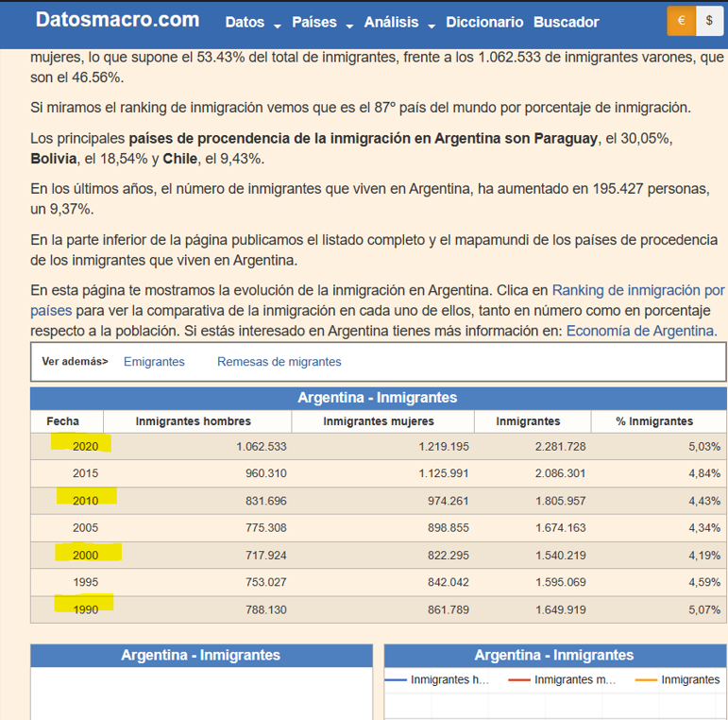Expand the Datos dropdown arrow

(x=278, y=26)
